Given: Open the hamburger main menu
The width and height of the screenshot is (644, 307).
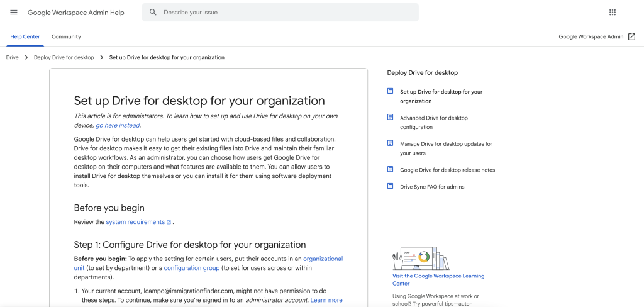Looking at the screenshot, I should [x=14, y=13].
